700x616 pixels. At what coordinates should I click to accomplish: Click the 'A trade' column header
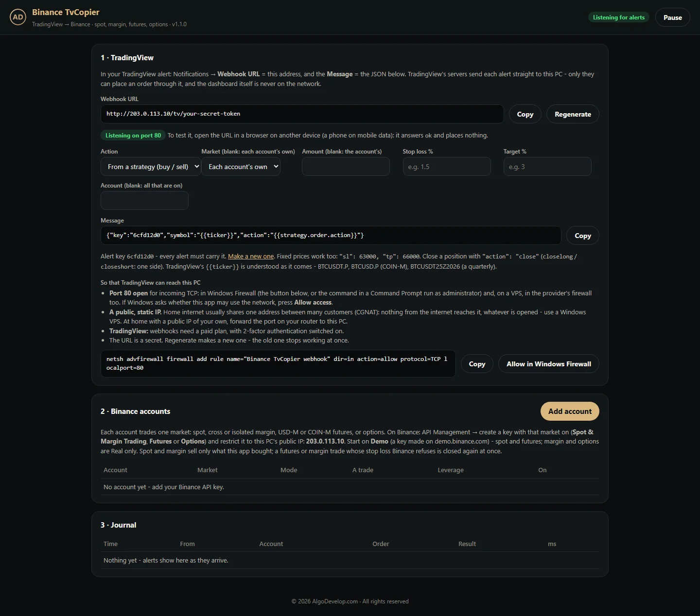(363, 470)
